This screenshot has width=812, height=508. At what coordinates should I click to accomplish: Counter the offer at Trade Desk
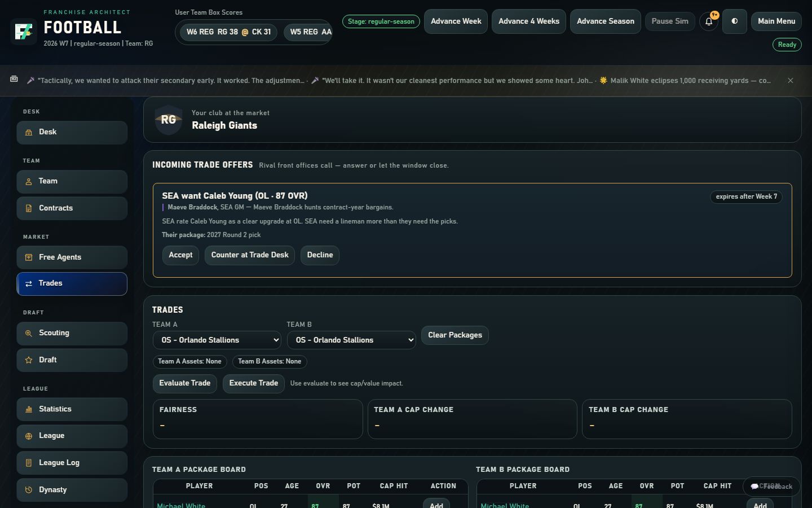[x=250, y=255]
